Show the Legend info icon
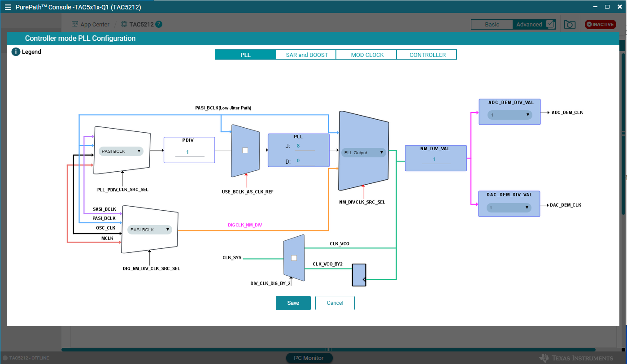 [x=16, y=52]
